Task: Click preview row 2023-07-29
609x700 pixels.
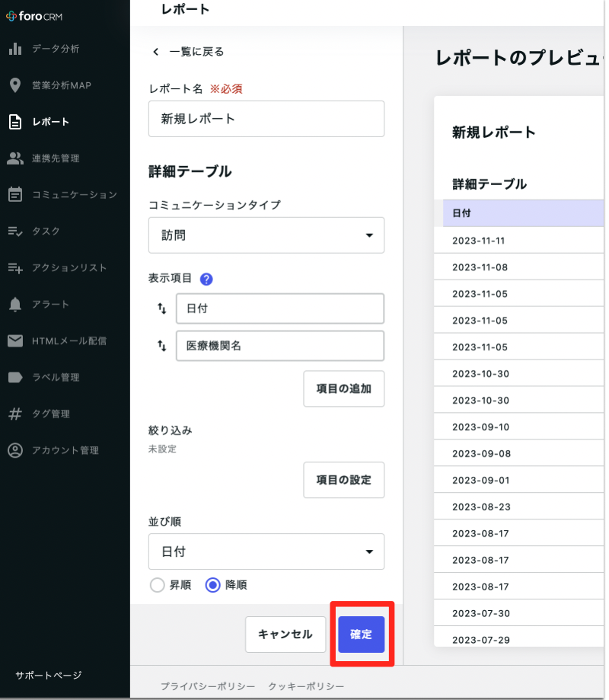Action: point(519,638)
